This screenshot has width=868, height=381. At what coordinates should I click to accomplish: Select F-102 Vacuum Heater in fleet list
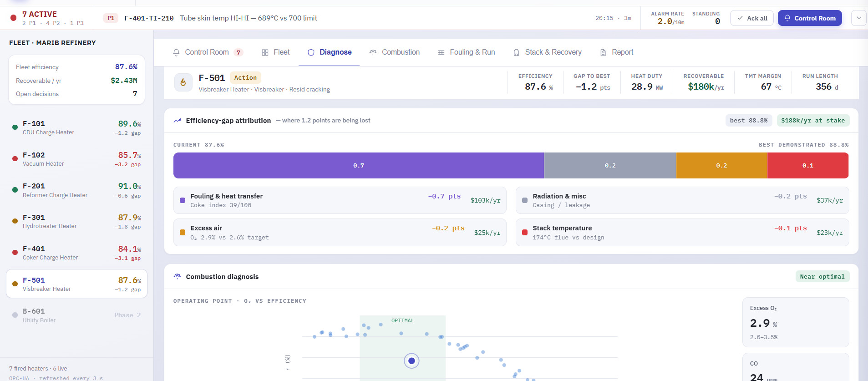(x=76, y=159)
